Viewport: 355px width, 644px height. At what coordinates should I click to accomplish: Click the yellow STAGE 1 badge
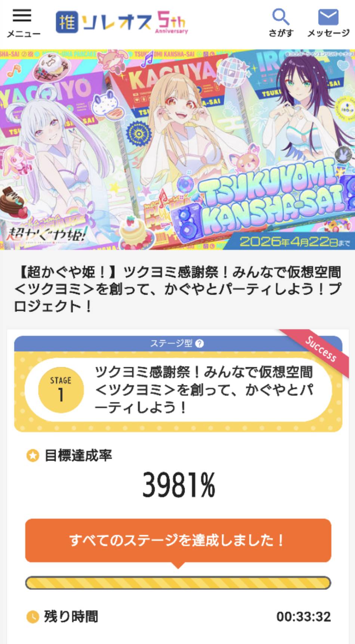click(61, 390)
